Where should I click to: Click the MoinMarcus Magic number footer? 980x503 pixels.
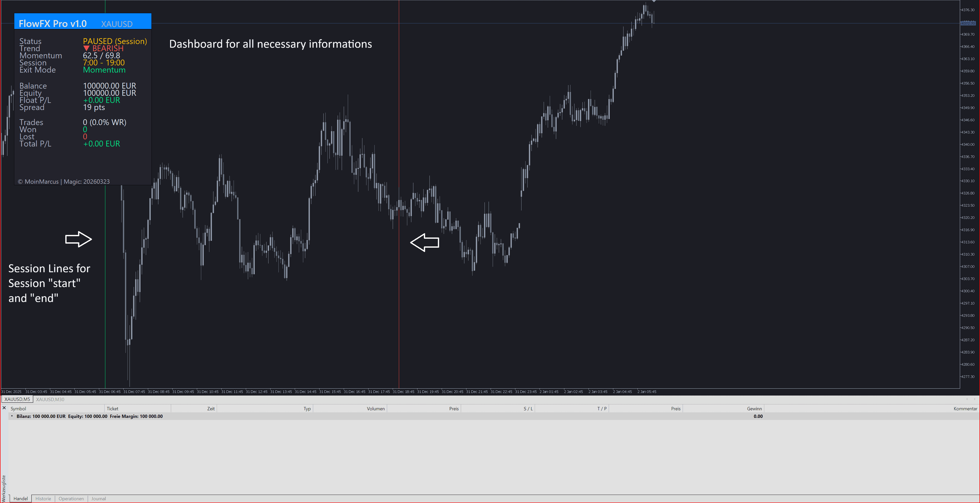click(64, 182)
